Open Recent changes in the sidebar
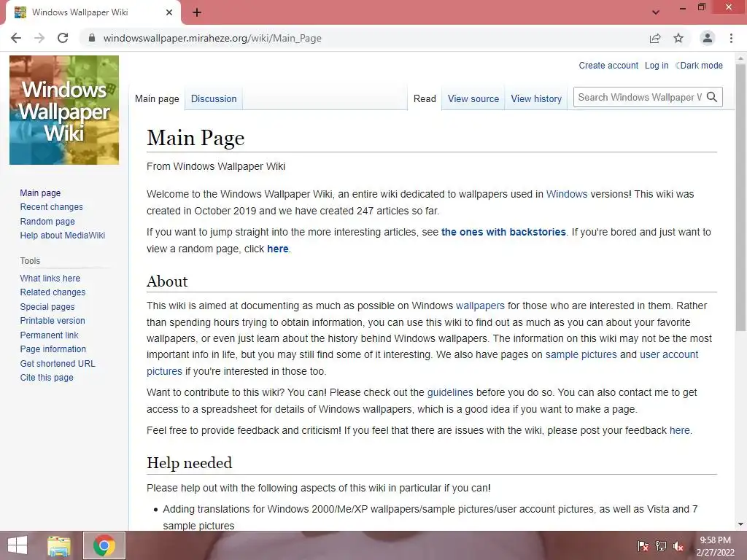747x560 pixels. tap(52, 207)
